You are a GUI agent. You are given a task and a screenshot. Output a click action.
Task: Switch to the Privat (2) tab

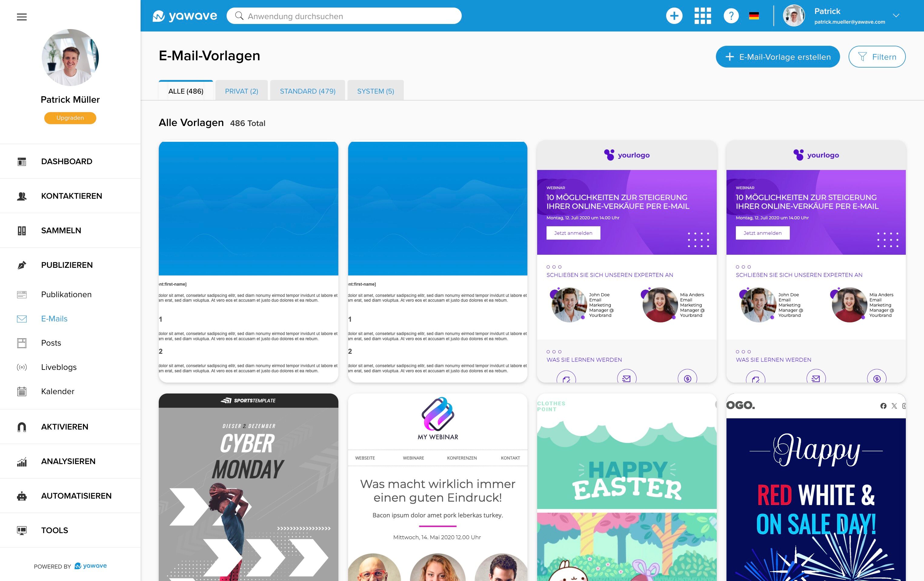pos(241,91)
